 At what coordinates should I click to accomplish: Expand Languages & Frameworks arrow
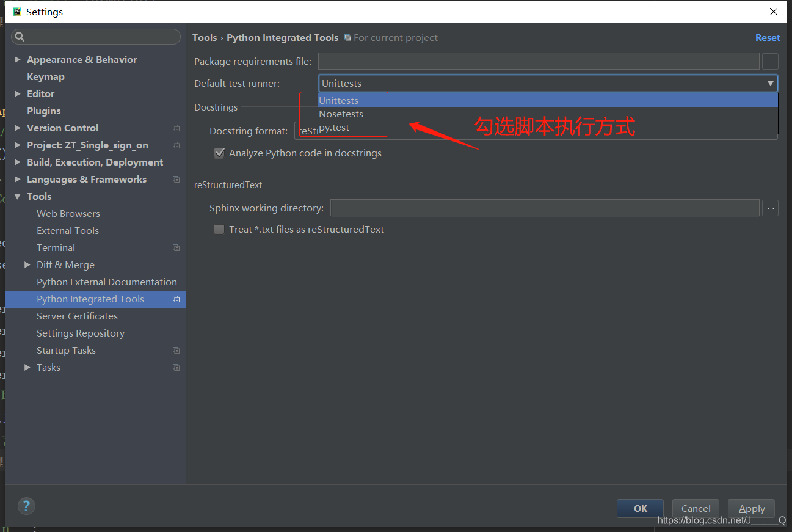[x=18, y=180]
